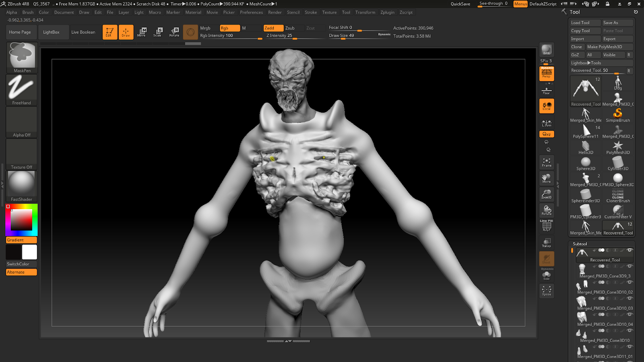Click the QuickSave button
This screenshot has height=362, width=644.
[460, 4]
